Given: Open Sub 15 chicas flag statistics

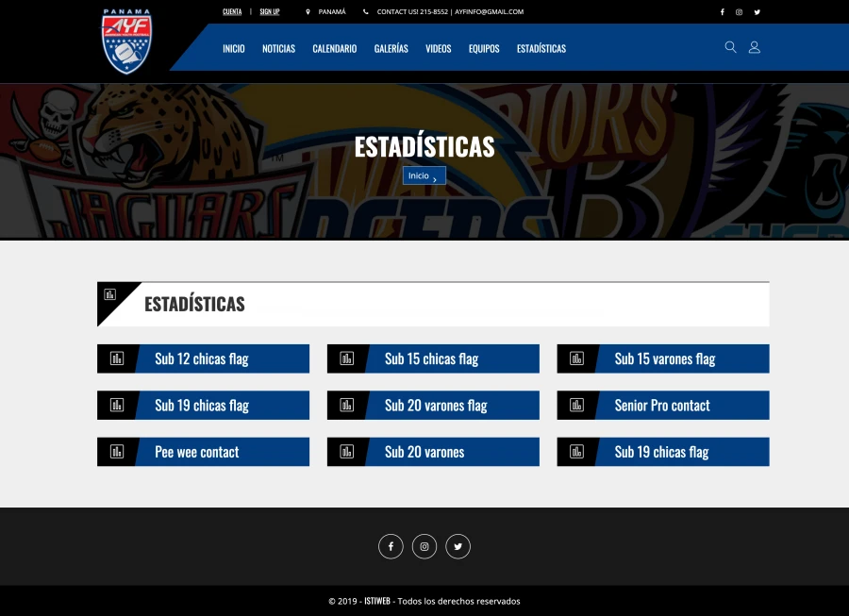Looking at the screenshot, I should (433, 358).
